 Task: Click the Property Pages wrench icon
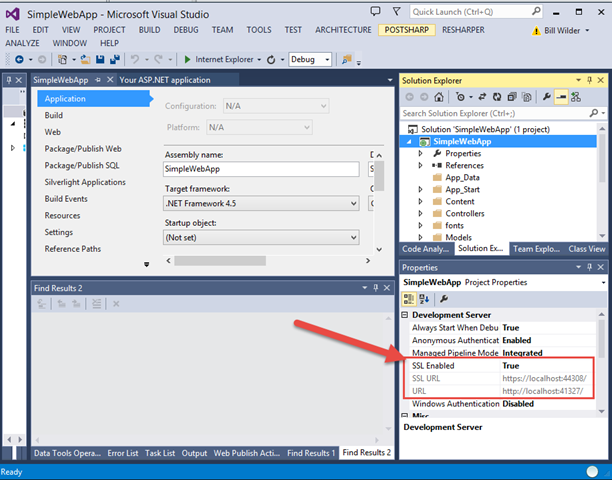444,299
